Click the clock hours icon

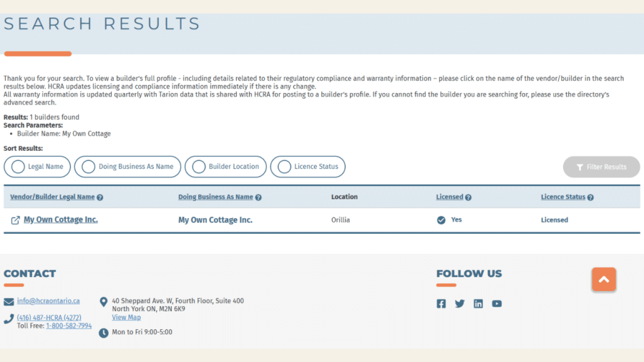(x=104, y=332)
